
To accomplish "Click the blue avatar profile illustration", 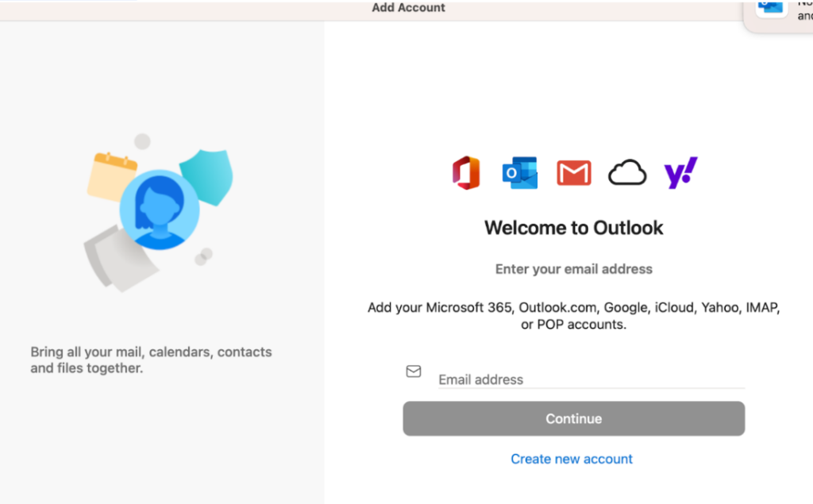I will coord(159,210).
